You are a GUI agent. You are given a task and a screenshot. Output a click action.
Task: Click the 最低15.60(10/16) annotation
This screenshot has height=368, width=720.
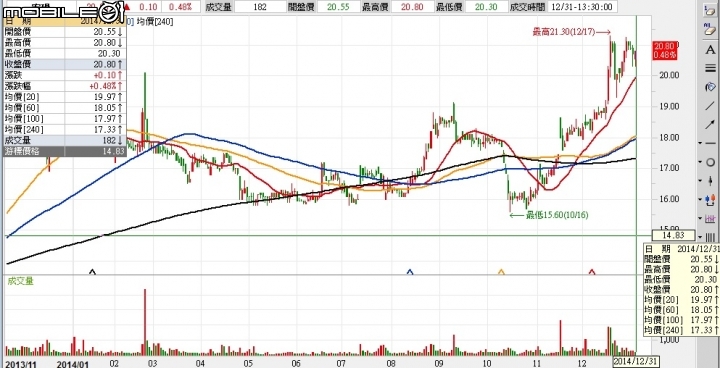[549, 215]
